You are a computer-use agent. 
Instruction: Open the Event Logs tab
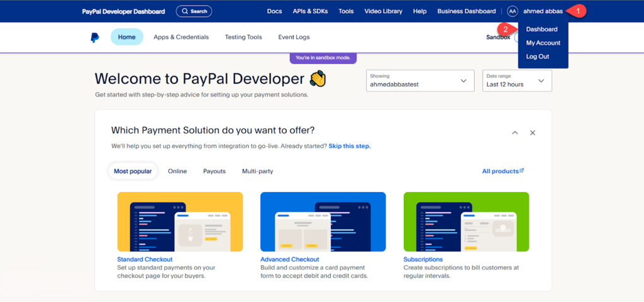(294, 37)
